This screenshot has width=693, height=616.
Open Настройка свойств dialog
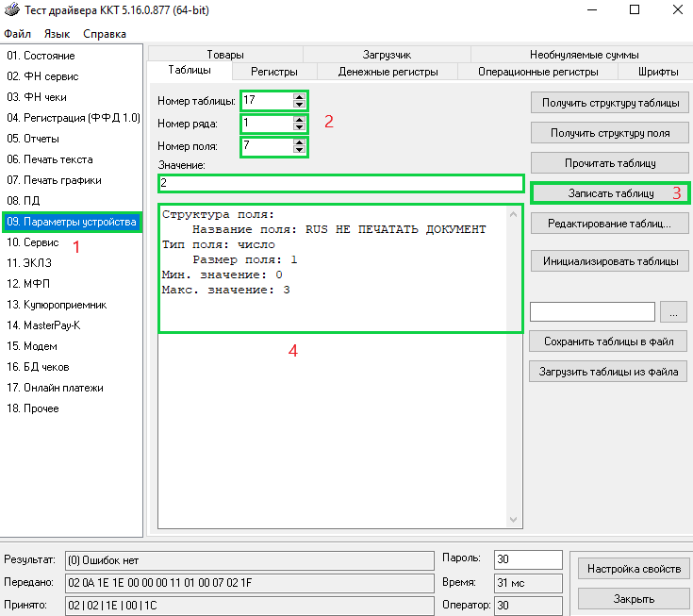pyautogui.click(x=634, y=569)
